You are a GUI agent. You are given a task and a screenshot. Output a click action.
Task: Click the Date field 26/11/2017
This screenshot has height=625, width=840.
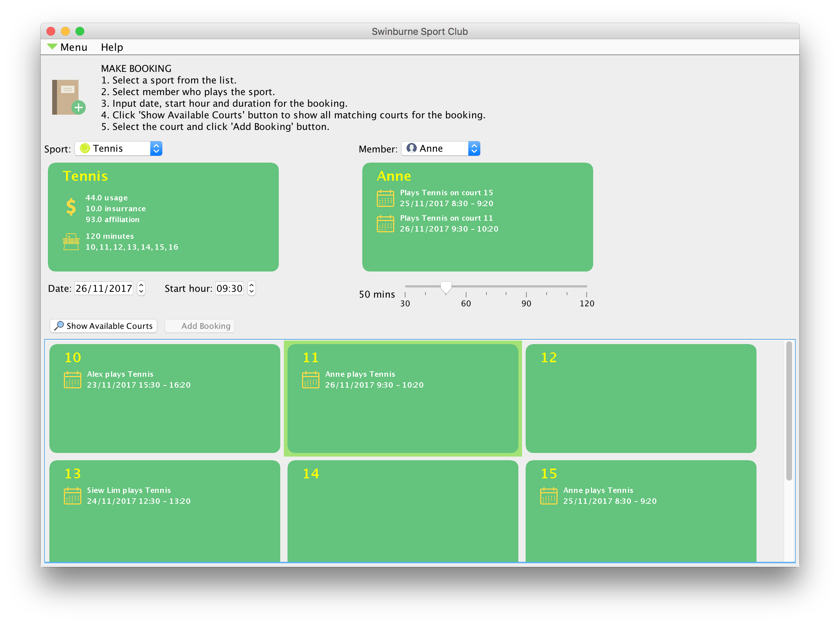tap(104, 288)
